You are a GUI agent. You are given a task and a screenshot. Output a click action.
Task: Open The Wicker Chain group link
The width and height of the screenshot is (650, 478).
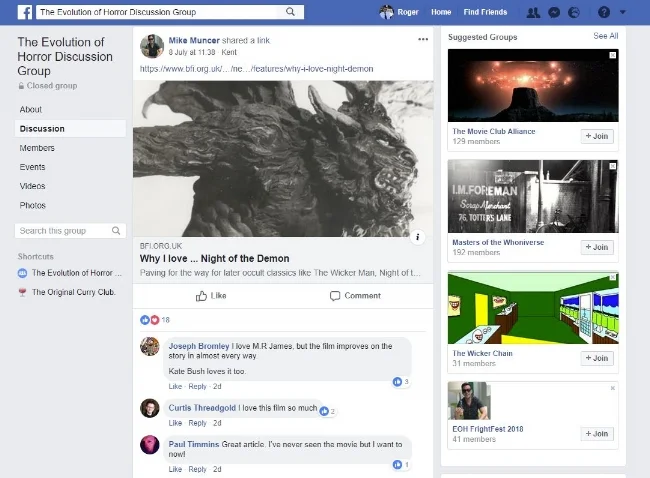(483, 354)
